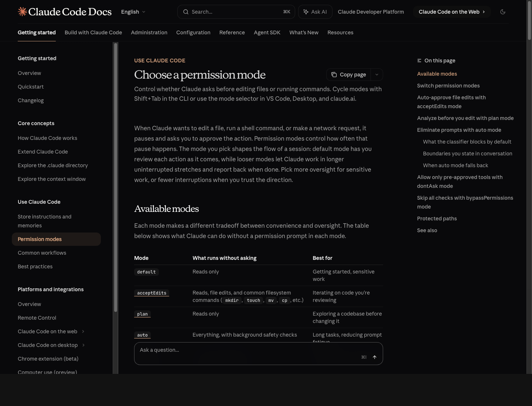Open Remote Control sidebar link
This screenshot has height=406, width=532.
click(x=37, y=318)
